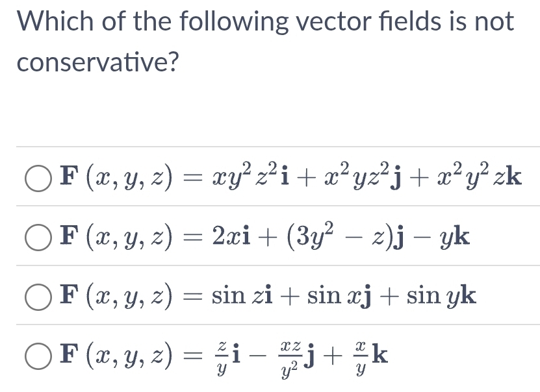Click the question title text
Viewport: 540px width, 392px height.
[260, 21]
